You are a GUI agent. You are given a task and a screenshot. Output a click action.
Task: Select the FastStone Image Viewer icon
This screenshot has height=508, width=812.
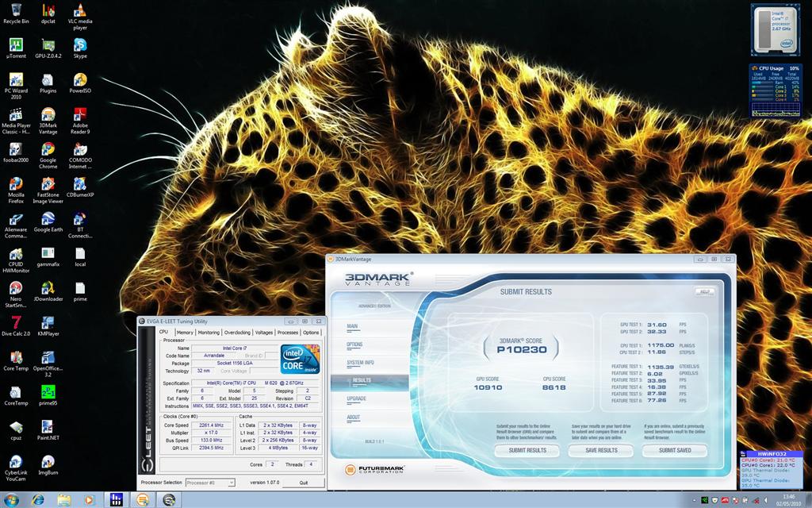coord(48,190)
